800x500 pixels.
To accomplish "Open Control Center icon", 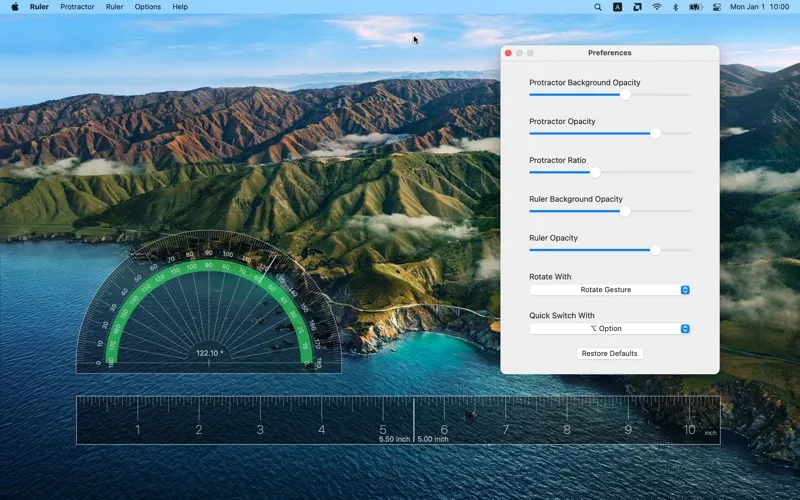I will click(716, 7).
